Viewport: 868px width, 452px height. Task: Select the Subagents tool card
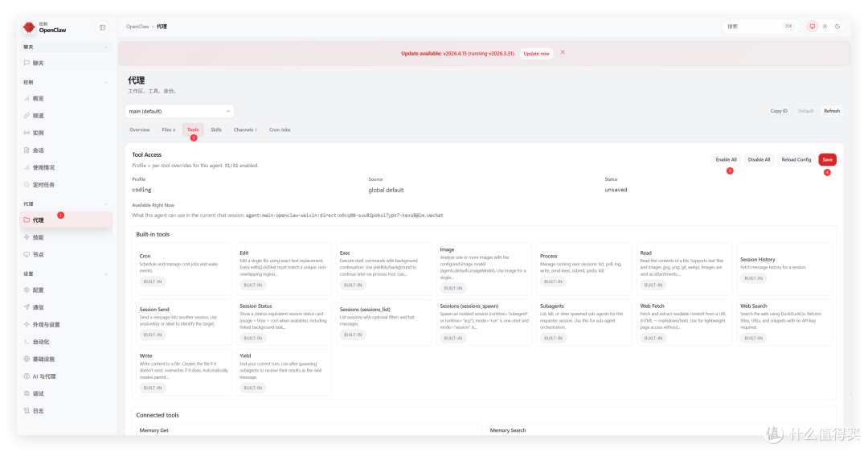(x=584, y=323)
